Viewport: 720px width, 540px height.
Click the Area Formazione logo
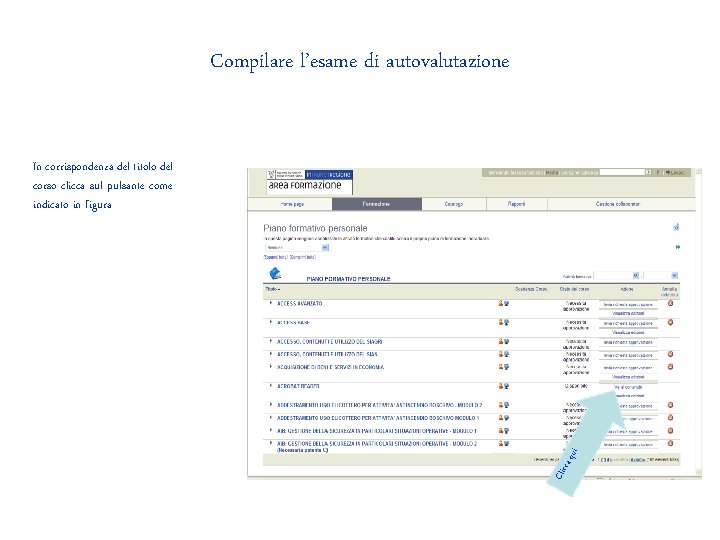(x=309, y=182)
